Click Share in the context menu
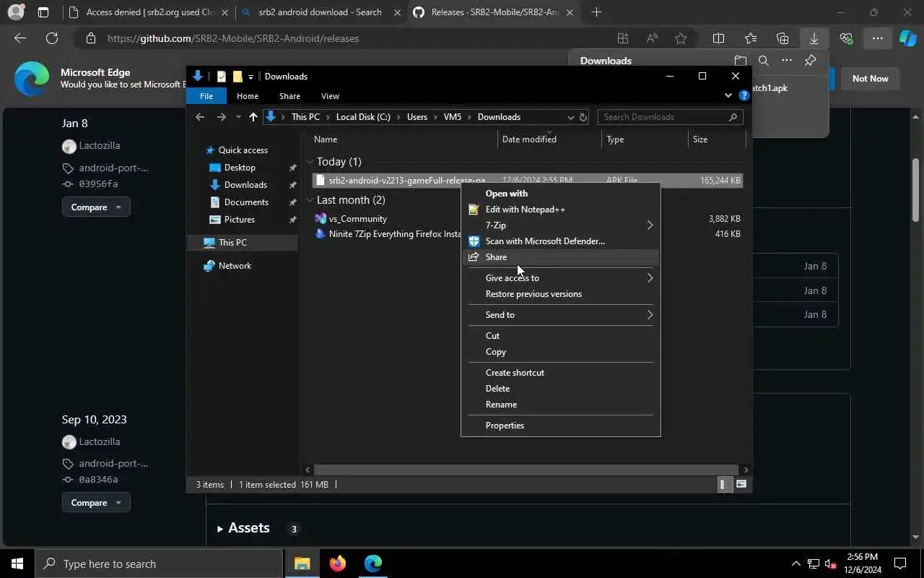924x578 pixels. coord(560,257)
